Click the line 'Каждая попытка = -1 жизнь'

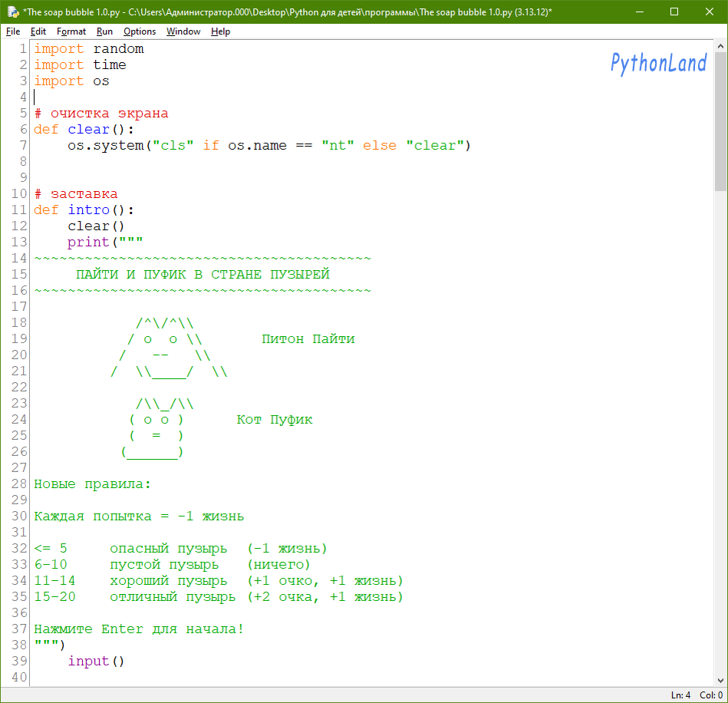(x=139, y=517)
